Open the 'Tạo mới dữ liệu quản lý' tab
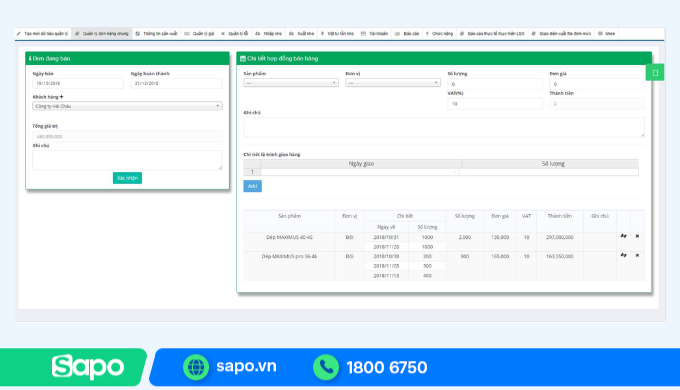Image resolution: width=680 pixels, height=390 pixels. click(x=42, y=33)
